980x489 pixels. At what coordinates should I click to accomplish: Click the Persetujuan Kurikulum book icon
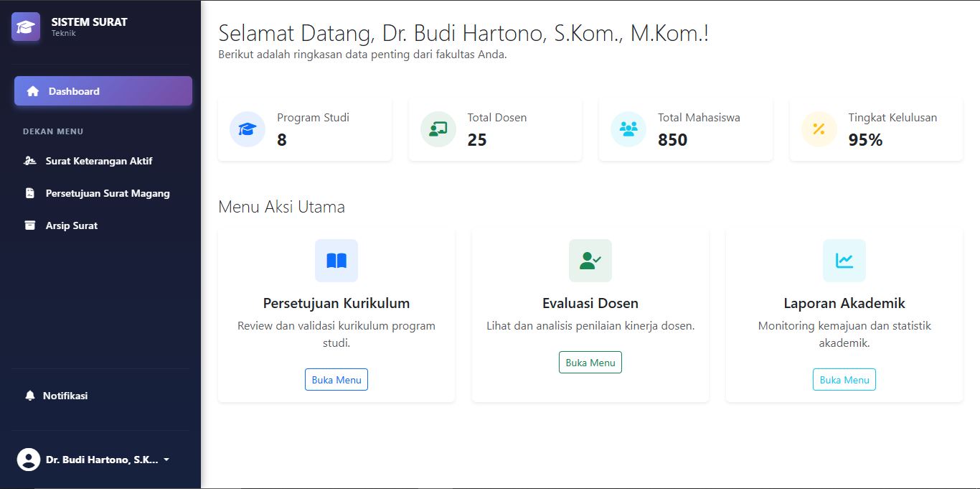[x=336, y=261]
